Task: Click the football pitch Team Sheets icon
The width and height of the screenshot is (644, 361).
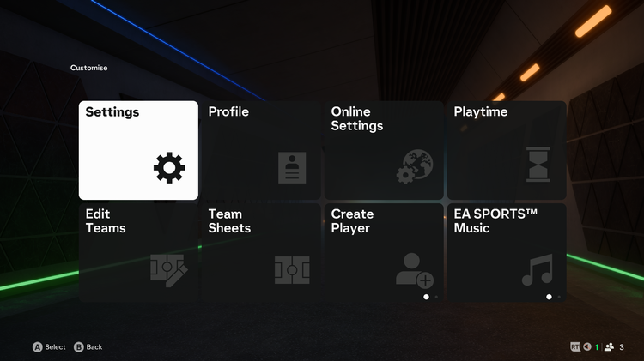Action: (x=292, y=270)
